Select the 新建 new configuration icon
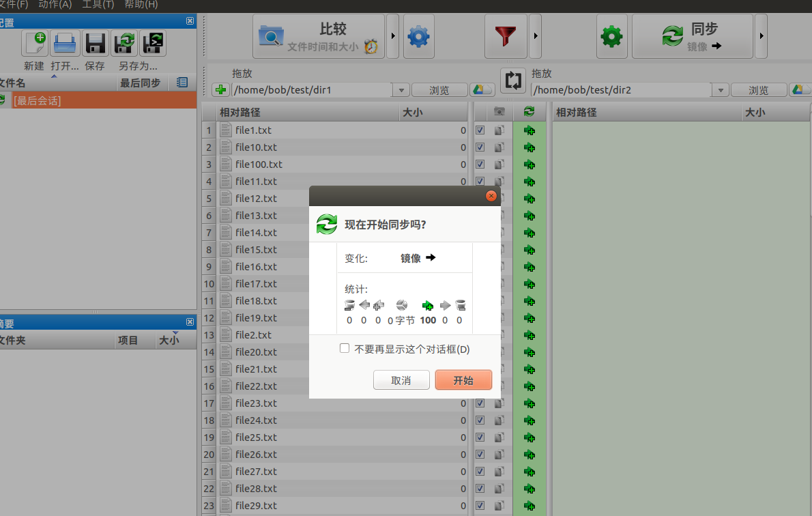 35,43
